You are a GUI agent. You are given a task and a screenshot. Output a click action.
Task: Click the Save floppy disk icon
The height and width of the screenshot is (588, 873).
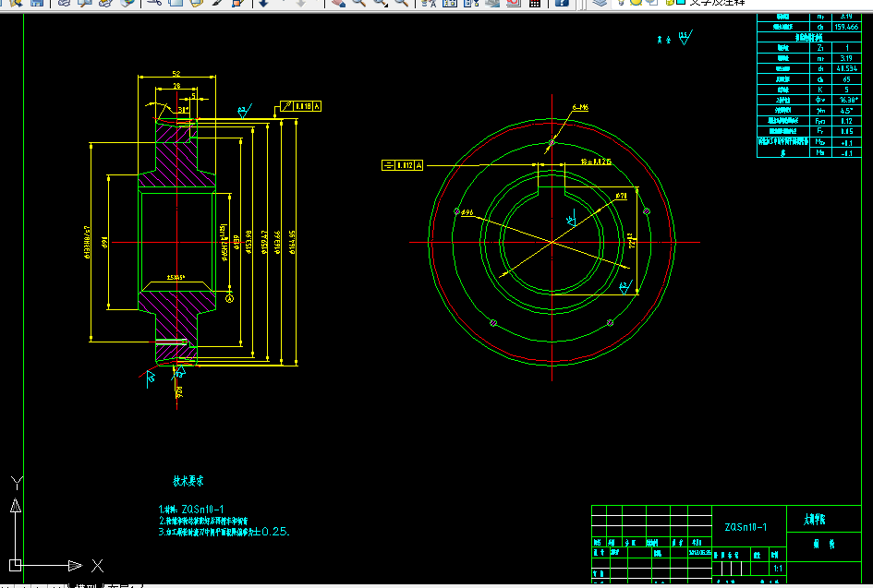coord(37,3)
